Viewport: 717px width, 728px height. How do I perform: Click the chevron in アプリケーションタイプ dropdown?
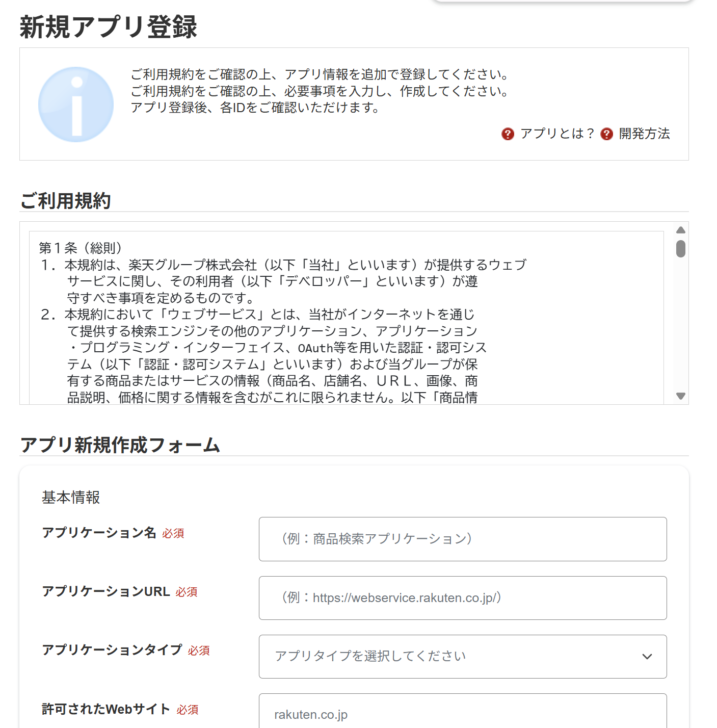pyautogui.click(x=647, y=657)
